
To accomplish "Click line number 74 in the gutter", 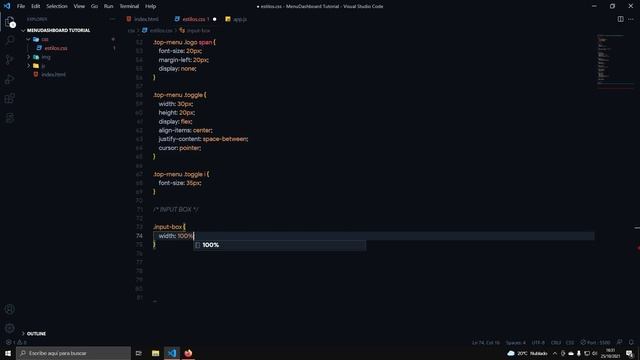I will point(139,236).
